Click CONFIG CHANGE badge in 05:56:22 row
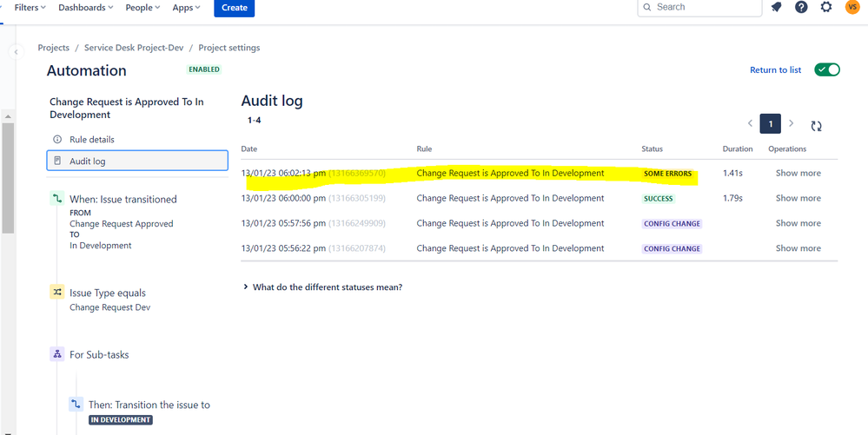The image size is (868, 435). pos(672,248)
